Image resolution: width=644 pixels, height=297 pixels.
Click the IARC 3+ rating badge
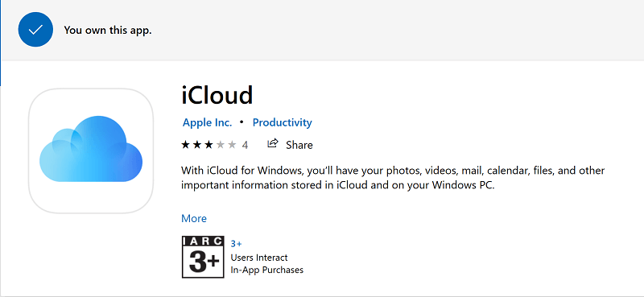pos(203,257)
